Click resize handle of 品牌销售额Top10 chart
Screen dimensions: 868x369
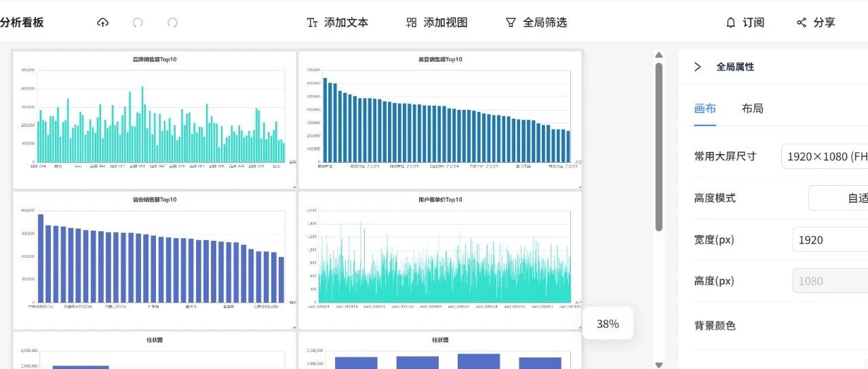click(294, 187)
